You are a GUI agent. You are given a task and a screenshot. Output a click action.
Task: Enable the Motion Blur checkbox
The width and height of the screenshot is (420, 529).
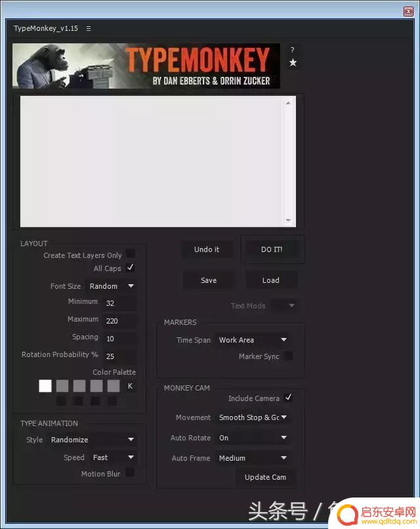(x=130, y=472)
